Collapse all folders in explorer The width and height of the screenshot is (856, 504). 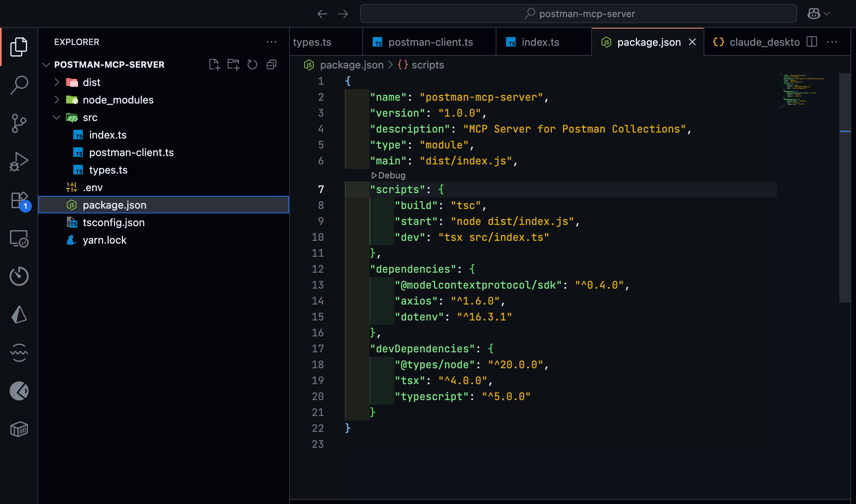(x=272, y=64)
